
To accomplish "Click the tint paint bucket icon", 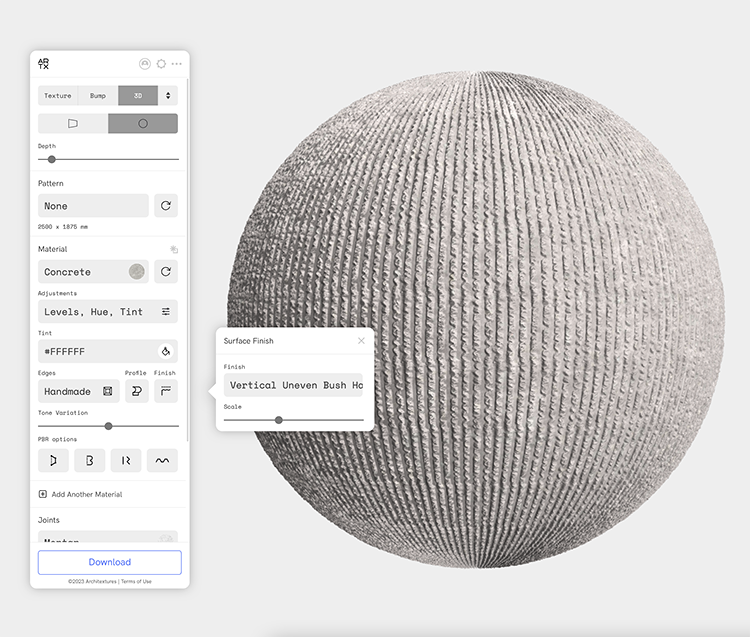I will 166,352.
